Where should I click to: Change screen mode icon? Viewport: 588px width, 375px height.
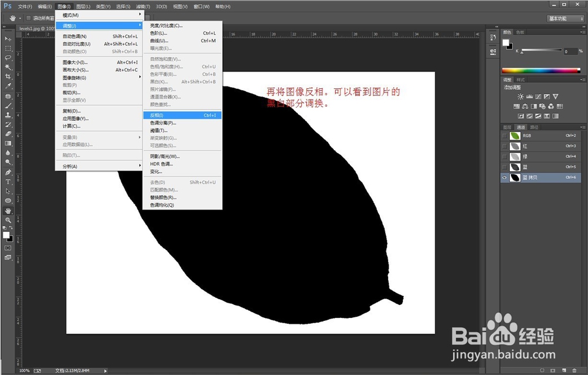click(x=8, y=257)
